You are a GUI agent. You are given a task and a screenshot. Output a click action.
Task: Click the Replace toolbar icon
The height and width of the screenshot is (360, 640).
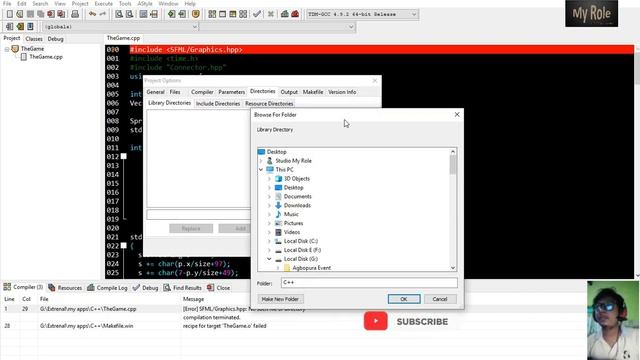pyautogui.click(x=129, y=14)
